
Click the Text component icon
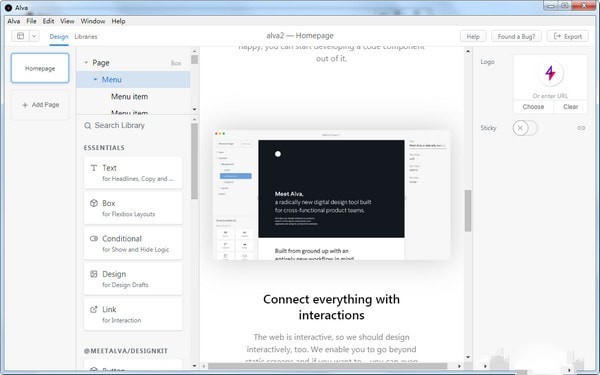pos(94,168)
